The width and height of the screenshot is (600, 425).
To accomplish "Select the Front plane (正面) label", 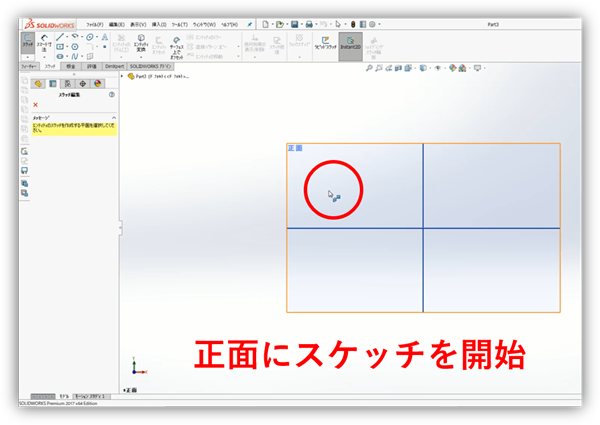I will click(x=295, y=148).
